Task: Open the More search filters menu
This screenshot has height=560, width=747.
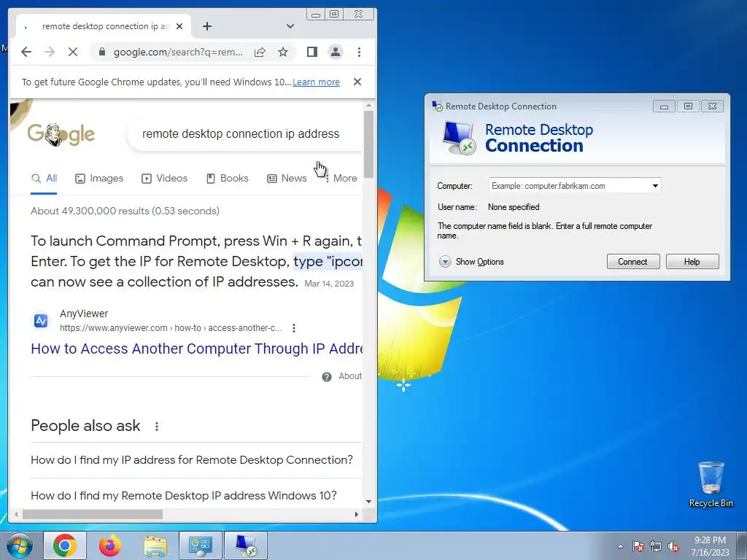Action: click(341, 179)
